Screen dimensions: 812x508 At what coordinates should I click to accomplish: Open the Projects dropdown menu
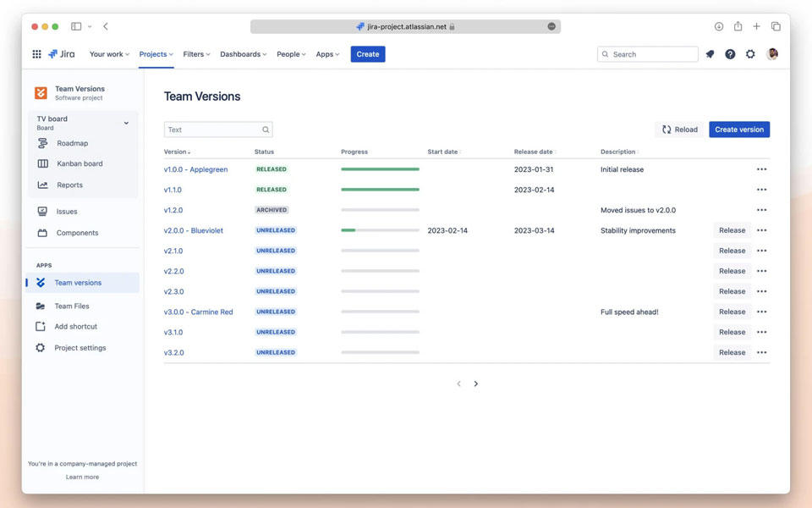click(156, 54)
